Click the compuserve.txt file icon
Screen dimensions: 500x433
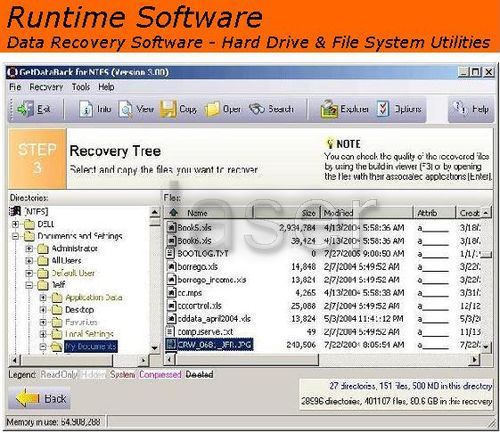[x=170, y=331]
